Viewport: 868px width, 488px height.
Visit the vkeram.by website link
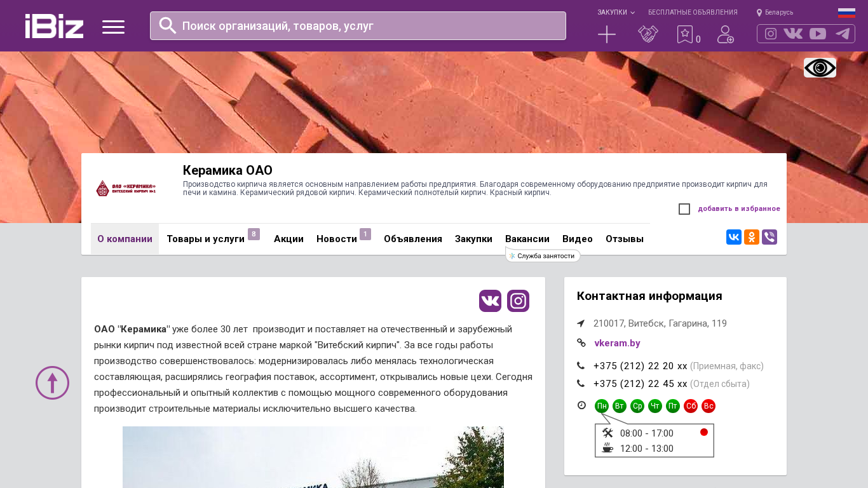point(617,343)
